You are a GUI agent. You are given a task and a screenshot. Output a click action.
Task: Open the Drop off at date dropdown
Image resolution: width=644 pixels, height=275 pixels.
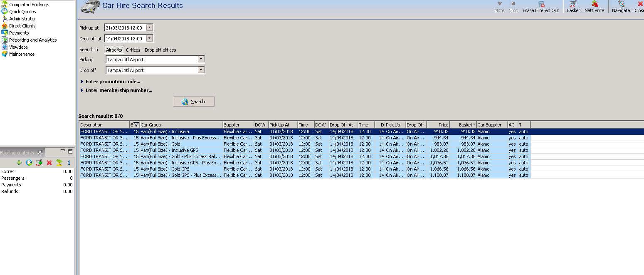tap(150, 39)
